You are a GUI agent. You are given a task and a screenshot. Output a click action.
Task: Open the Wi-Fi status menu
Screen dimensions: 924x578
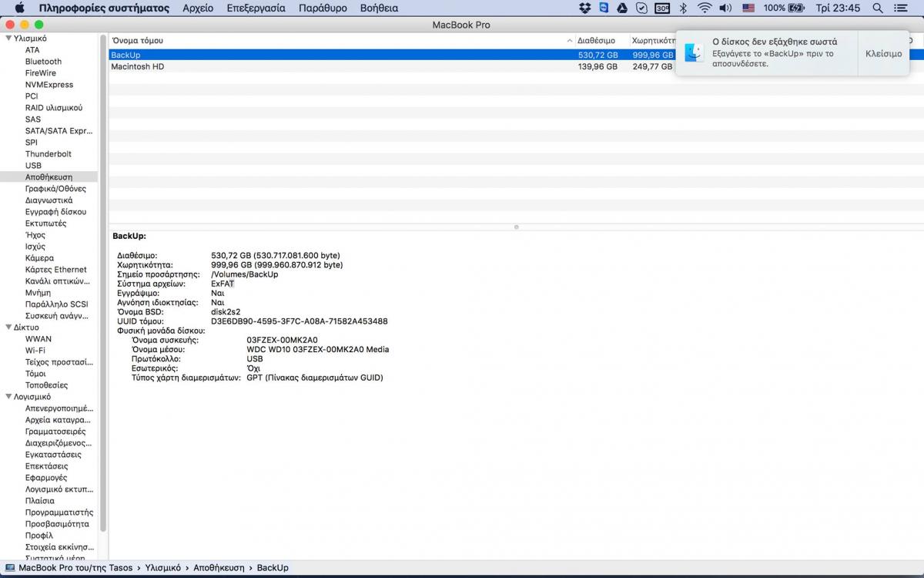click(x=705, y=8)
